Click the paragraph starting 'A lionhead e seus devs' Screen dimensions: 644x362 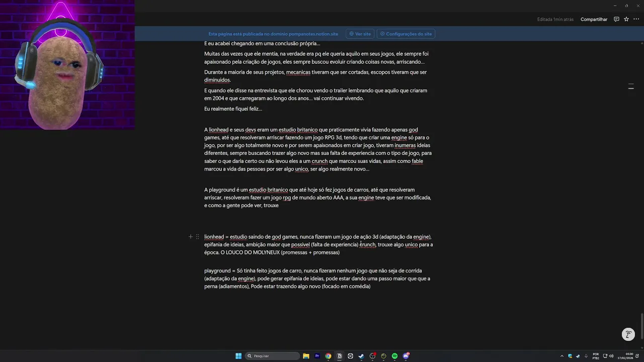point(318,149)
